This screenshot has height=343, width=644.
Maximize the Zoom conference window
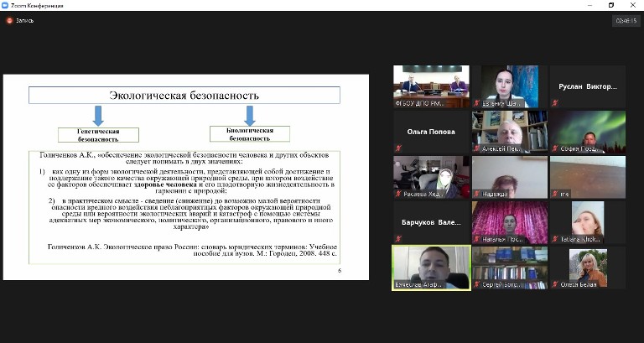(x=610, y=5)
